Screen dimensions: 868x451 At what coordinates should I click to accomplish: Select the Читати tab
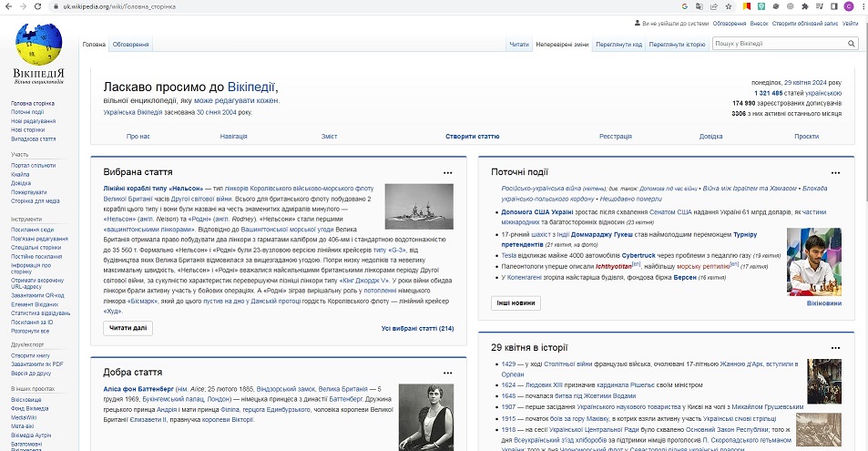[x=519, y=45]
